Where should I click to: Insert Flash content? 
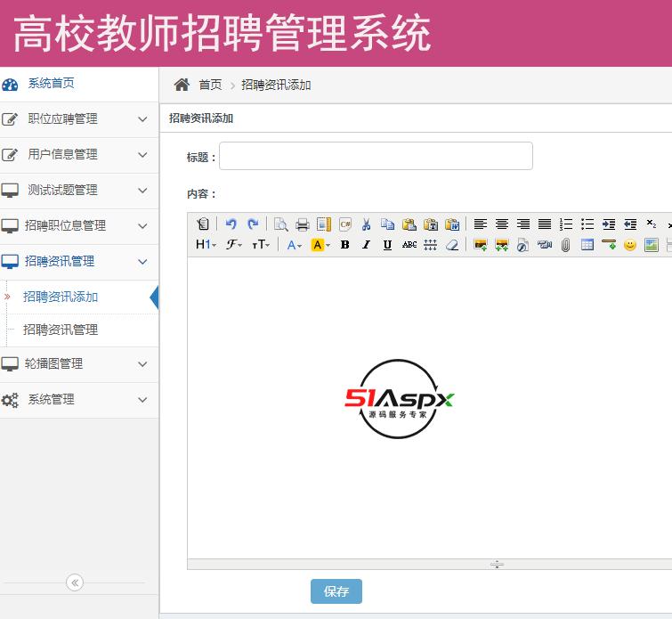coord(523,245)
